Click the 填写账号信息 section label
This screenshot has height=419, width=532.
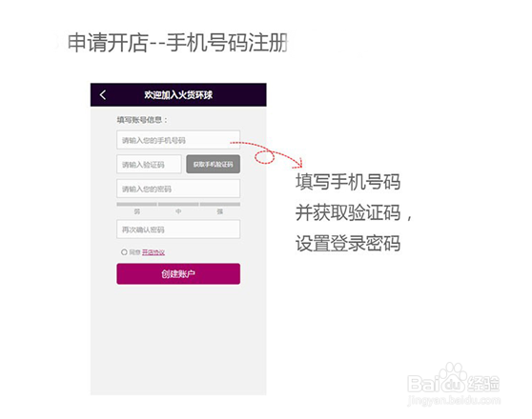tap(142, 120)
